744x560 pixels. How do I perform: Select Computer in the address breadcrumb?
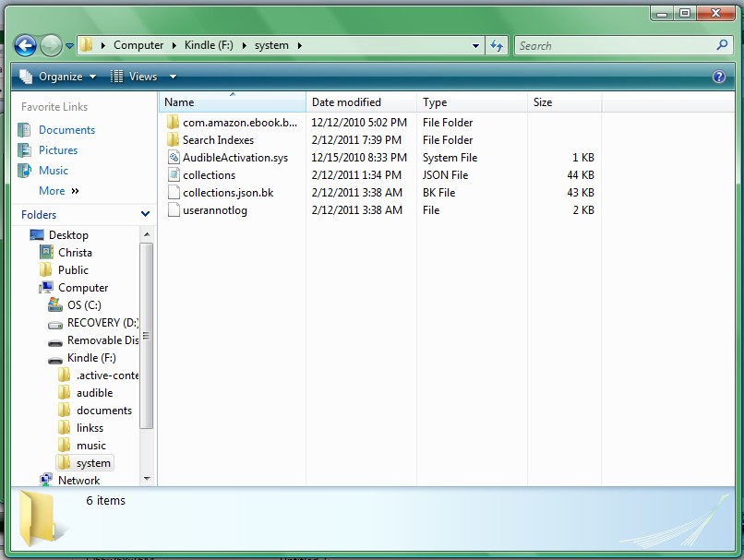(138, 45)
